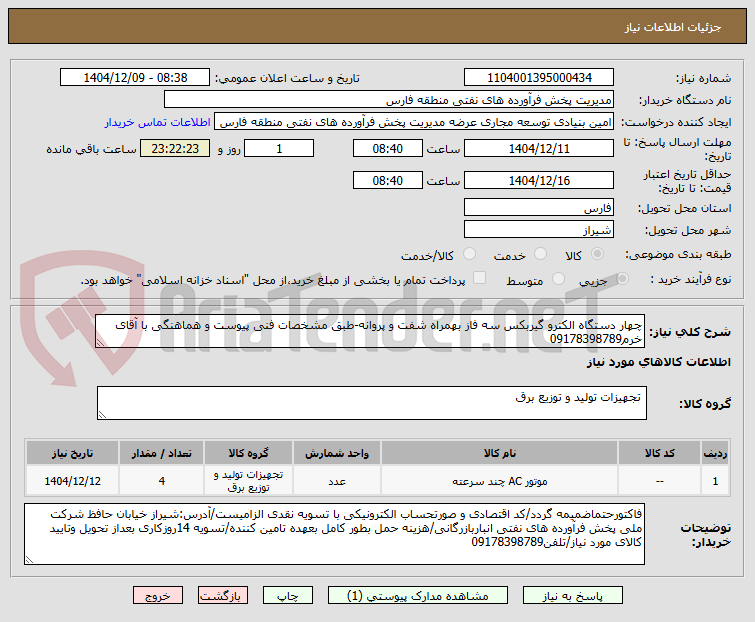
Task: Click the کد کالا column header
Action: (659, 453)
